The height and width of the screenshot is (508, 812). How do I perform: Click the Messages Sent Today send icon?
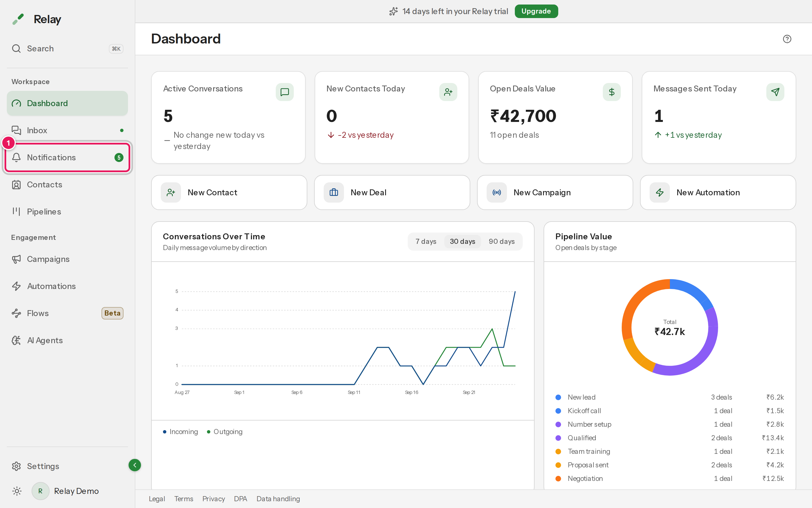pyautogui.click(x=775, y=92)
